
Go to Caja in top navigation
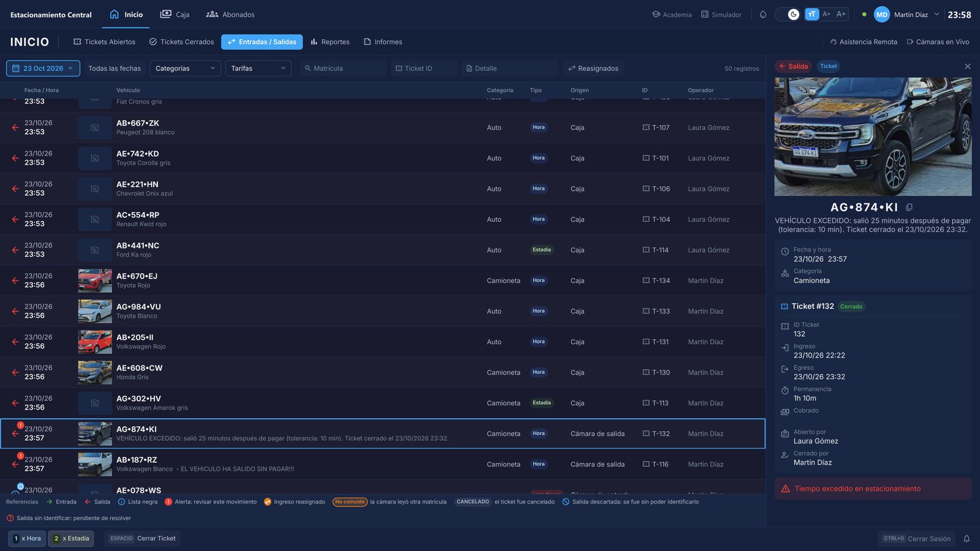pos(175,14)
